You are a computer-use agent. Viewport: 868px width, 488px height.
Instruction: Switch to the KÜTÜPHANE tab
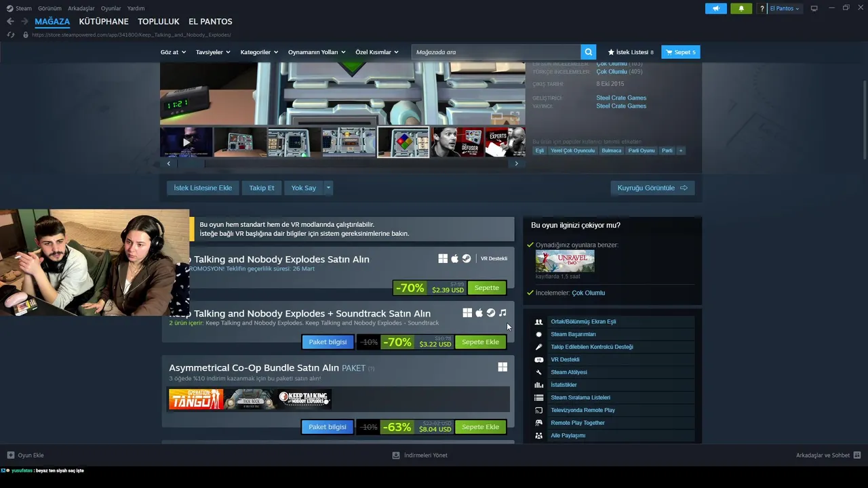[104, 22]
